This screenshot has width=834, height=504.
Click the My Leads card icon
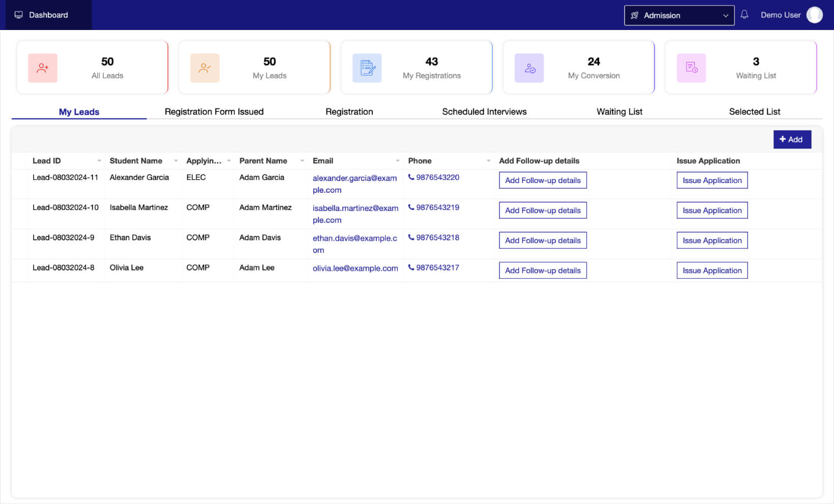coord(205,68)
